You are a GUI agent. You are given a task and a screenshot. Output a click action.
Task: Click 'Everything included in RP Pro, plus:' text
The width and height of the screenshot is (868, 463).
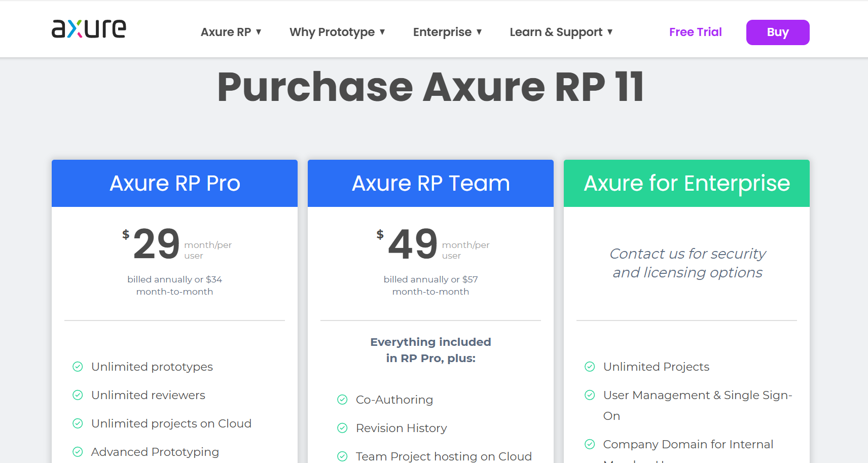coord(430,350)
